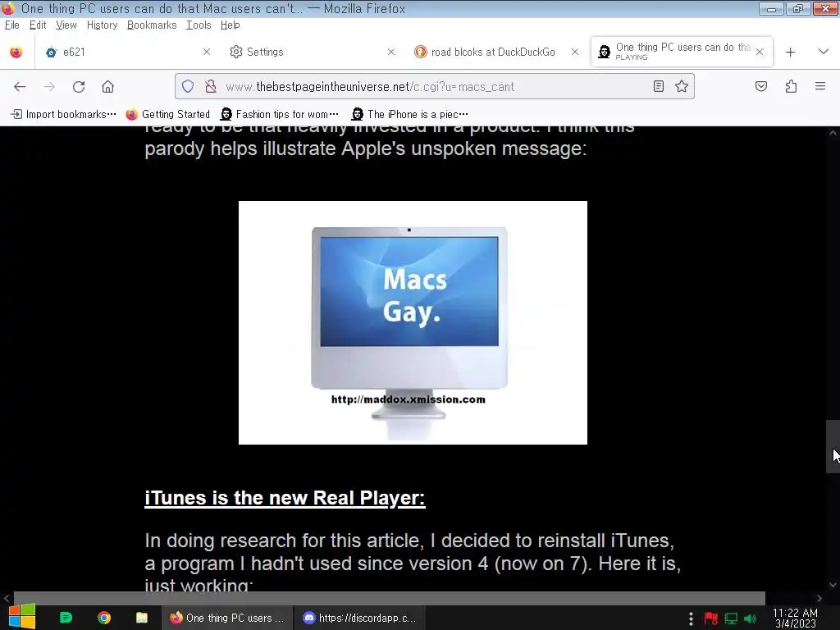Open the Help menu

(231, 25)
